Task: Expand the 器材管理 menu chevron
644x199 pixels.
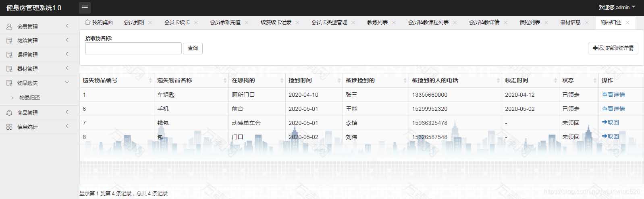Action: [67, 68]
